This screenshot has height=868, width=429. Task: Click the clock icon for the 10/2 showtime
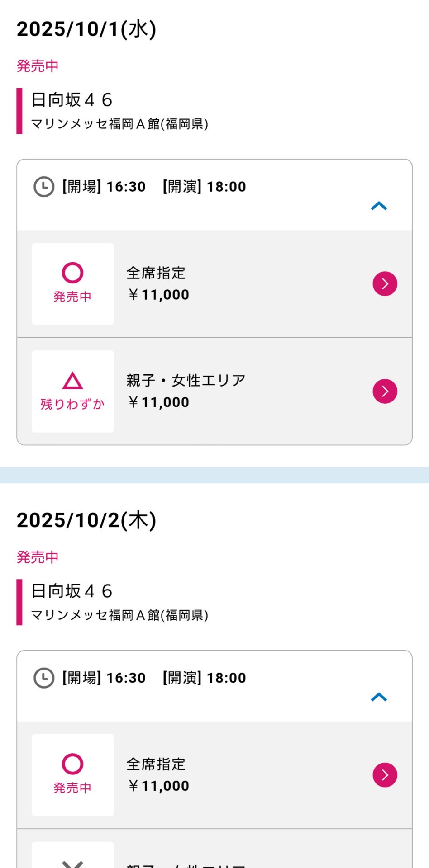44,678
